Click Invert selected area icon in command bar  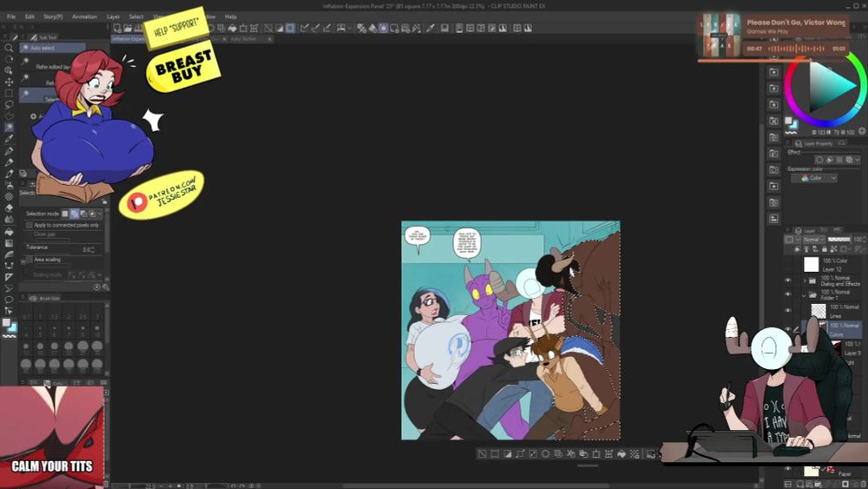point(279,29)
